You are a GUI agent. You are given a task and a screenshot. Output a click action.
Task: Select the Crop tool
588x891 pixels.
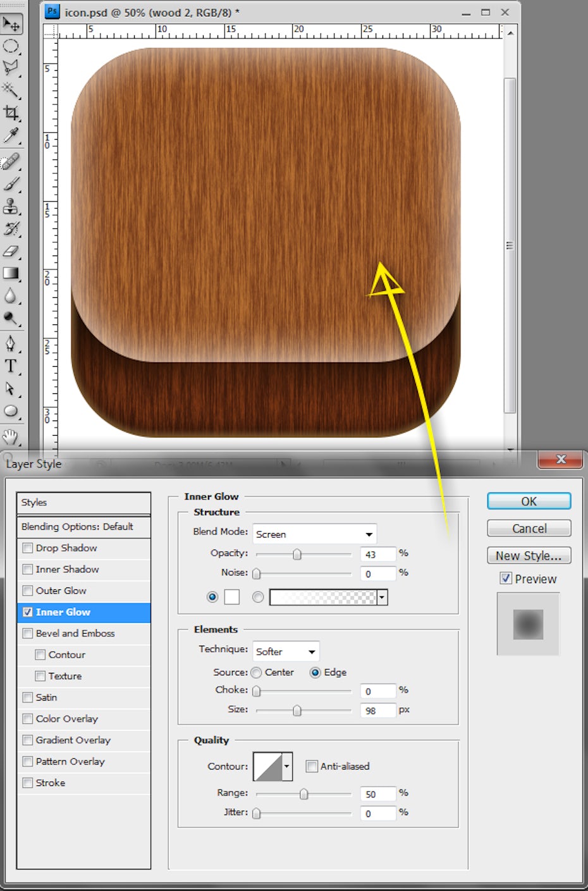click(x=11, y=113)
